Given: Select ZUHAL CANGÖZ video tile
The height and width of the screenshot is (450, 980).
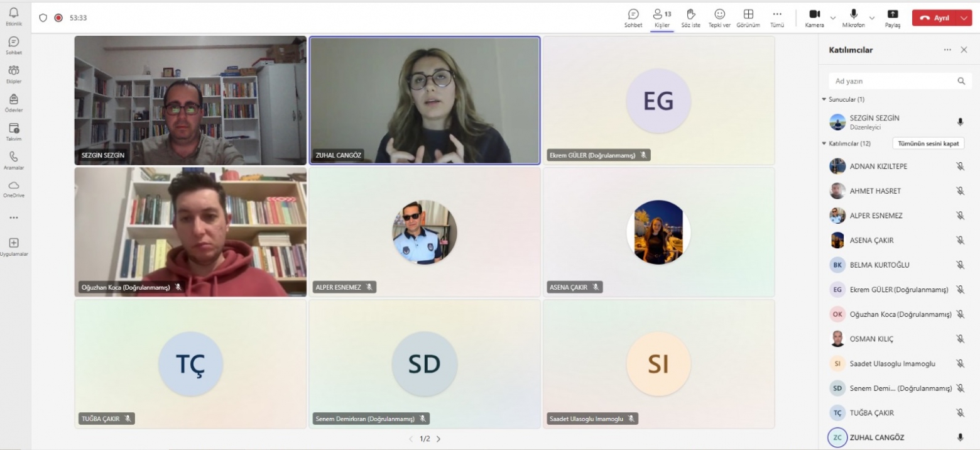Looking at the screenshot, I should (425, 101).
